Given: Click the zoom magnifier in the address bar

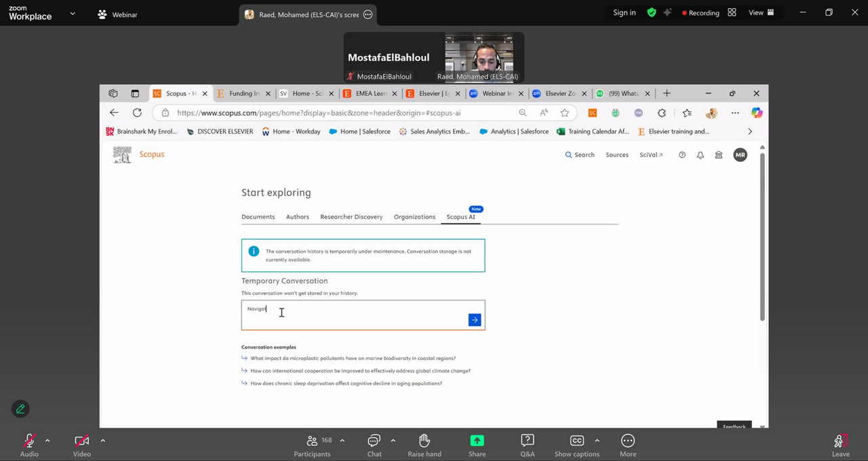Looking at the screenshot, I should pos(522,113).
